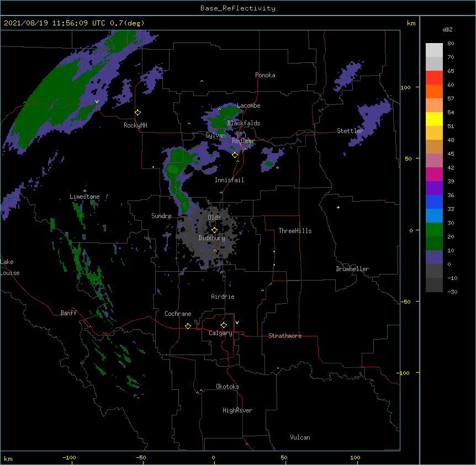Click the Olds town label

[214, 218]
